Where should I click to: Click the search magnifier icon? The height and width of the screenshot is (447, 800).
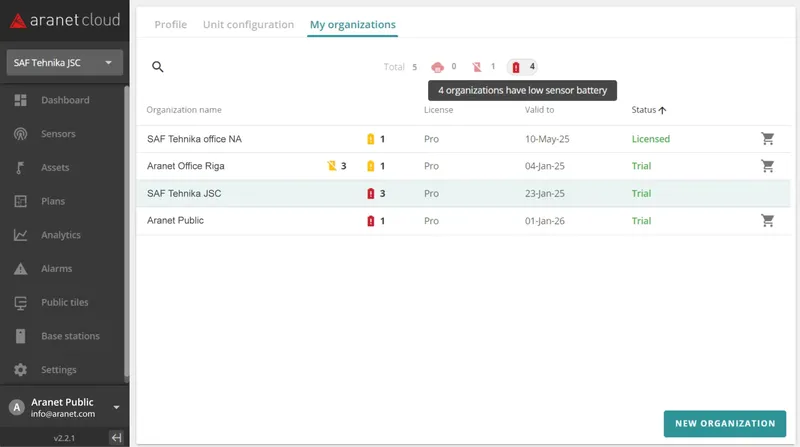point(158,67)
